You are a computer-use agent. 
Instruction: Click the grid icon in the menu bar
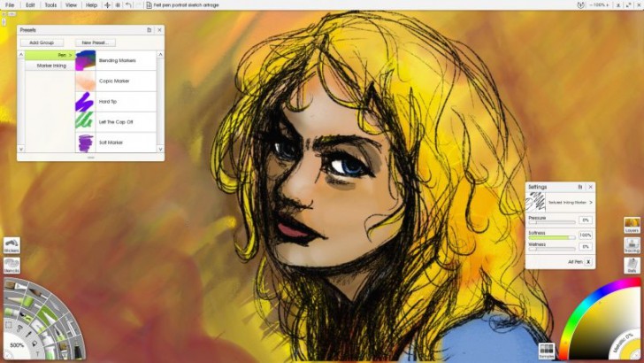pyautogui.click(x=118, y=5)
